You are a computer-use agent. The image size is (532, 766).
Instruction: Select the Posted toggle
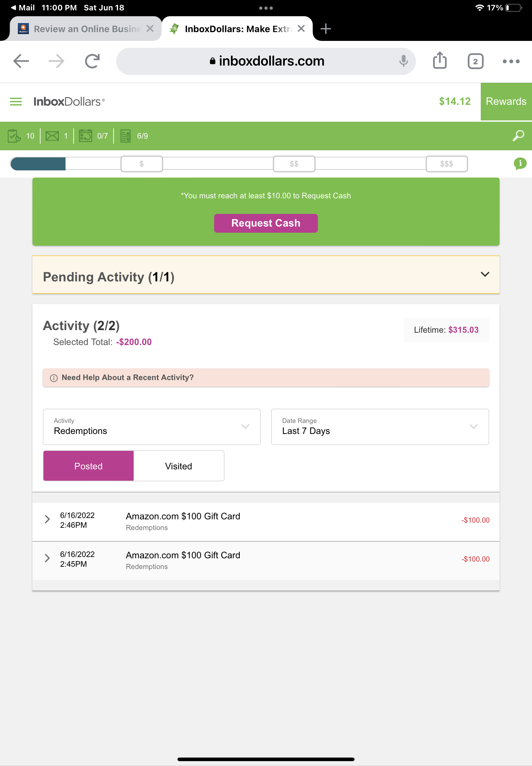88,466
